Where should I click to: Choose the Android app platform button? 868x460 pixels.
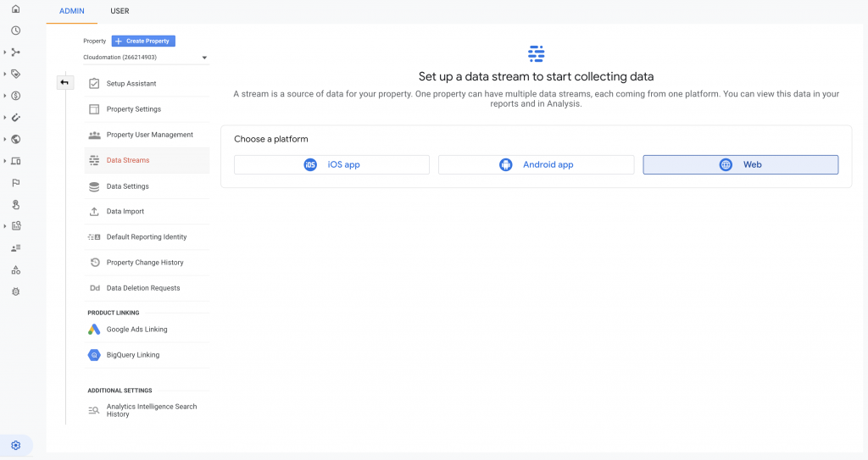(x=536, y=164)
